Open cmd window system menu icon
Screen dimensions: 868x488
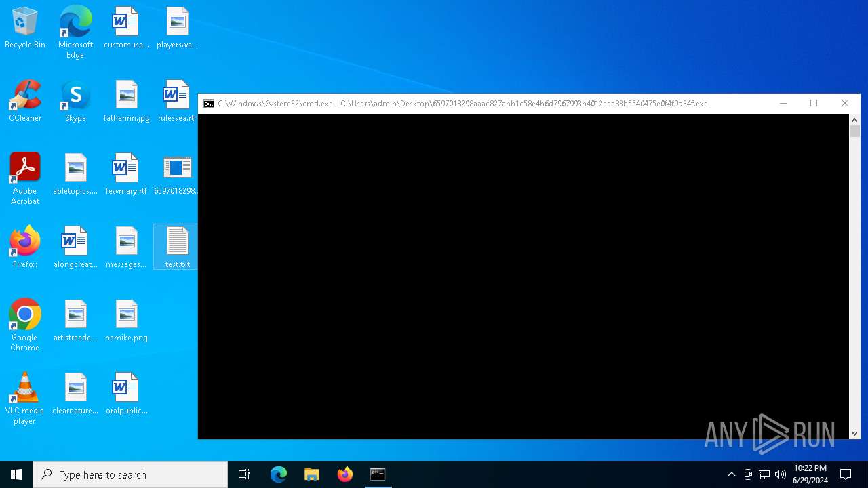pyautogui.click(x=209, y=104)
